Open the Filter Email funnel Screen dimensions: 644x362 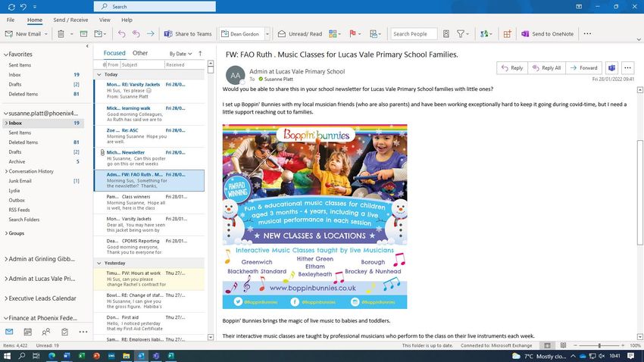click(462, 34)
